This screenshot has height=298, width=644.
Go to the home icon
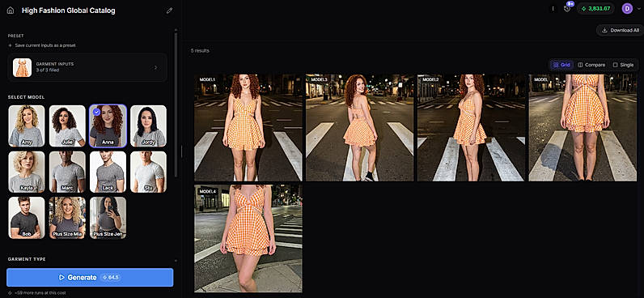point(11,11)
